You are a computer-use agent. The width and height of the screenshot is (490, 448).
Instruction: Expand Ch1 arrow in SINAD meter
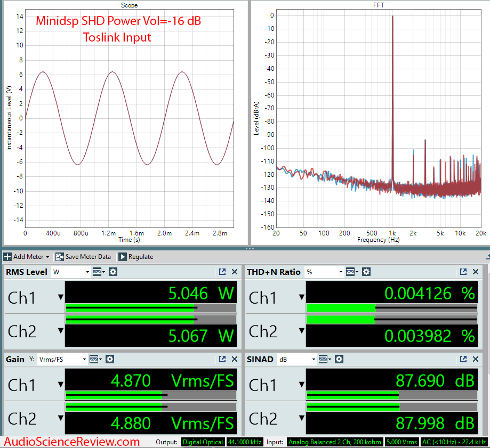coord(302,385)
